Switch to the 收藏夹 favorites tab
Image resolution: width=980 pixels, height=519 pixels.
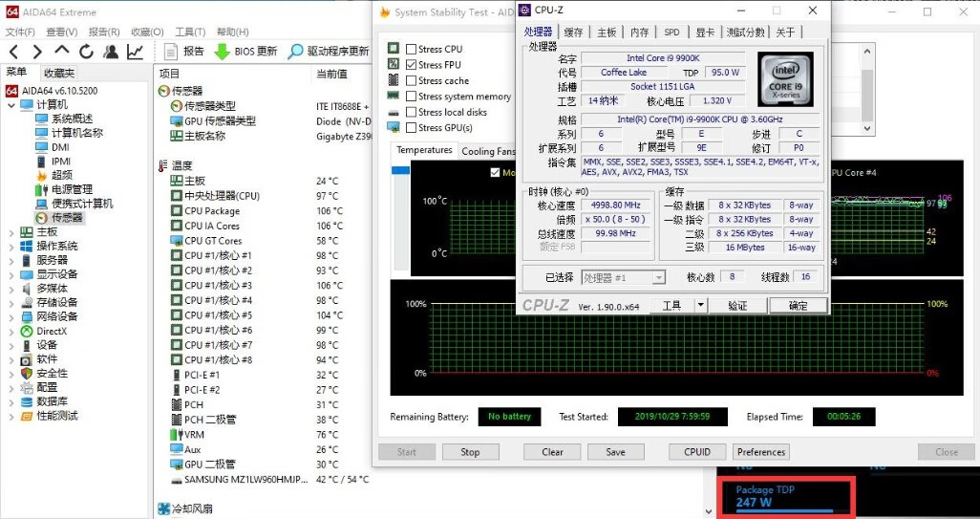(x=59, y=74)
